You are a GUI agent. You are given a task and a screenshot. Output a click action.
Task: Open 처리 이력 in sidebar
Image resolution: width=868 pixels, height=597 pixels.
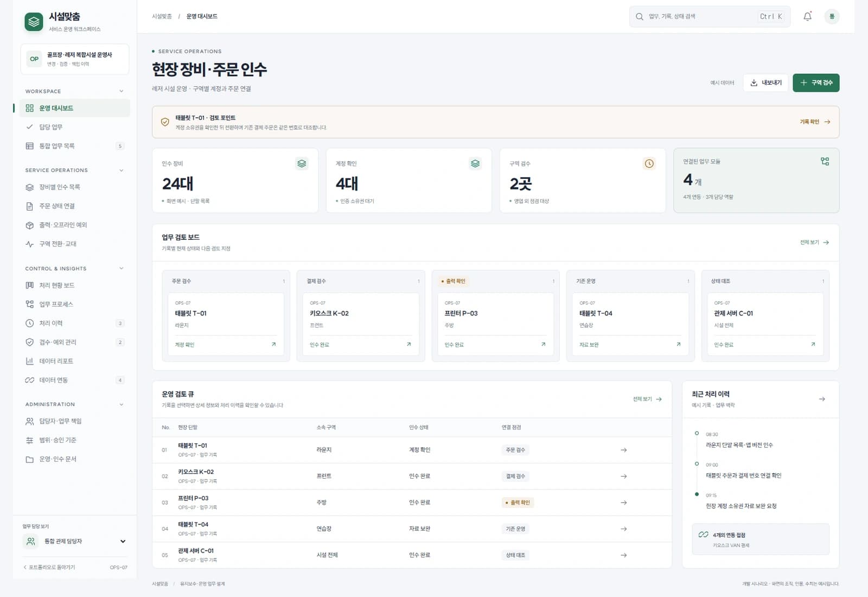pos(75,323)
